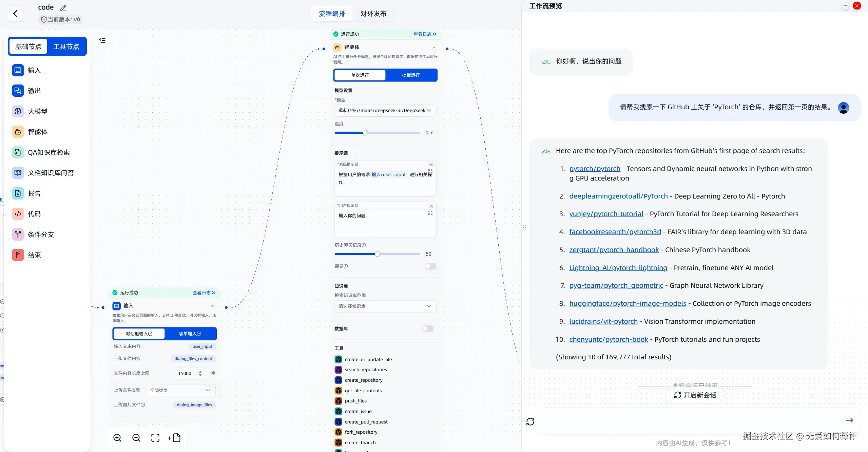Select the 代码 node icon
Screen dimensions: 868x452
[x=18, y=214]
